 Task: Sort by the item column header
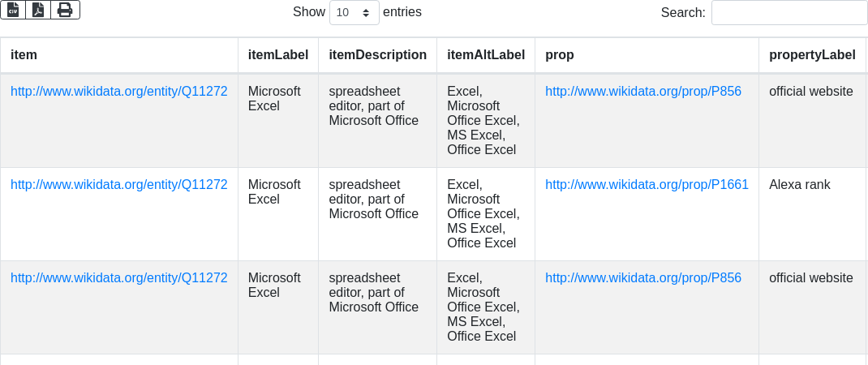point(24,54)
